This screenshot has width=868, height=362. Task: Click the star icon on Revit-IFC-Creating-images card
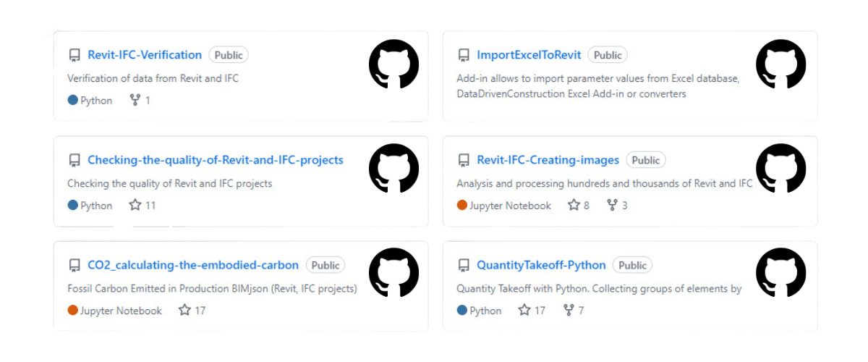[574, 205]
